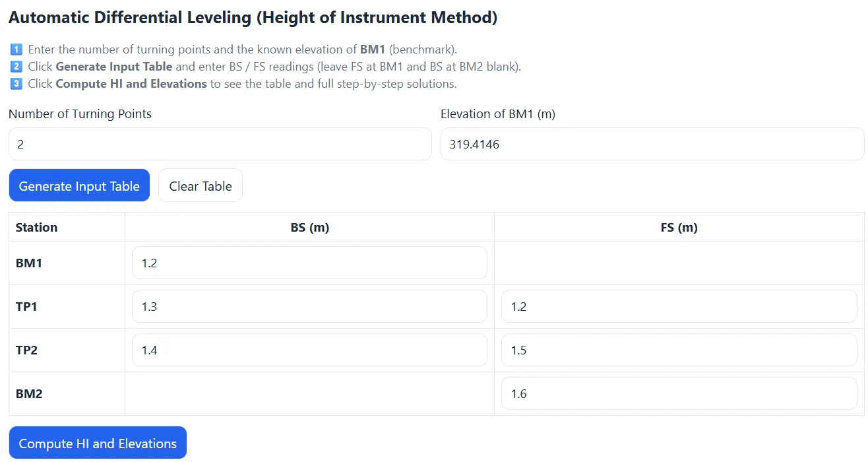Click the Automatic Differential Leveling page title
This screenshot has height=462, width=868.
[x=253, y=18]
